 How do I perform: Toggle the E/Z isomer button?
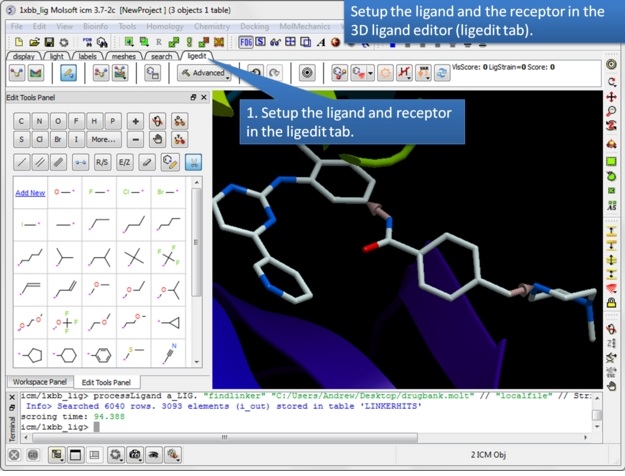pyautogui.click(x=125, y=161)
